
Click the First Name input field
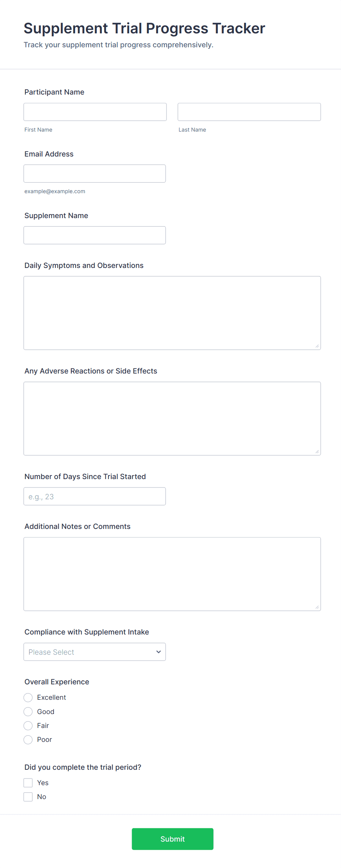click(95, 112)
